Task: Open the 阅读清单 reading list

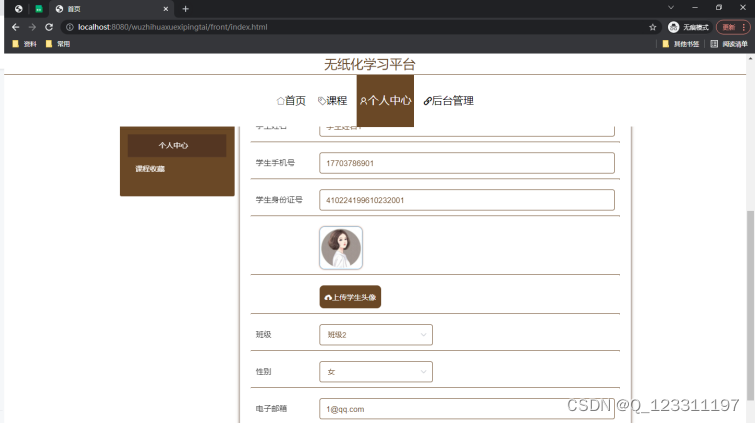Action: coord(729,44)
